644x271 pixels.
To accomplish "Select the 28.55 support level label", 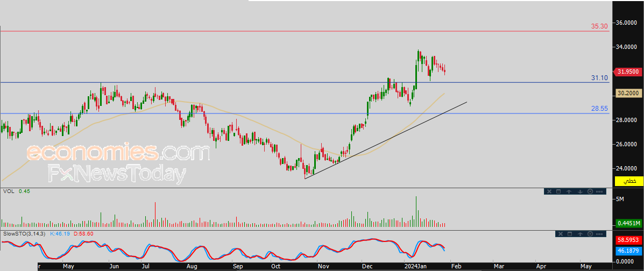I will 599,109.
